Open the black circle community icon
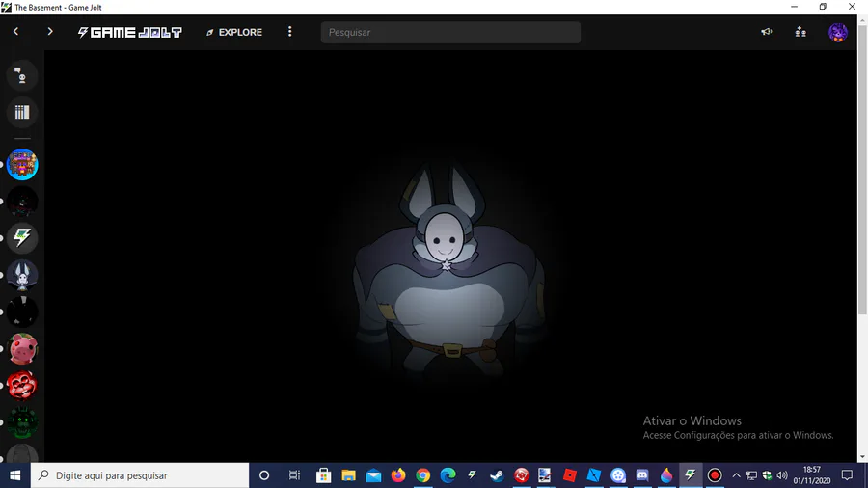Image resolution: width=868 pixels, height=488 pixels. 22,312
